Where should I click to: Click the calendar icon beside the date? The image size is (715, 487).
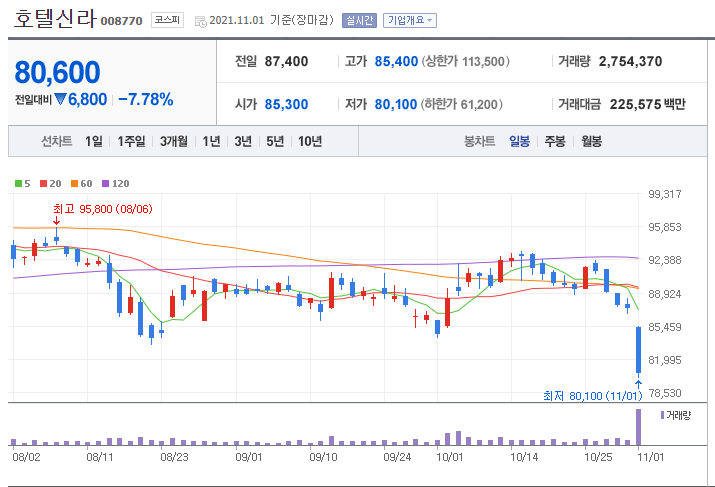point(201,21)
